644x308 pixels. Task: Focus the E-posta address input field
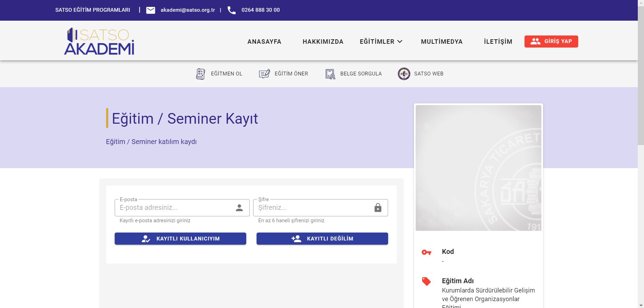click(x=174, y=208)
